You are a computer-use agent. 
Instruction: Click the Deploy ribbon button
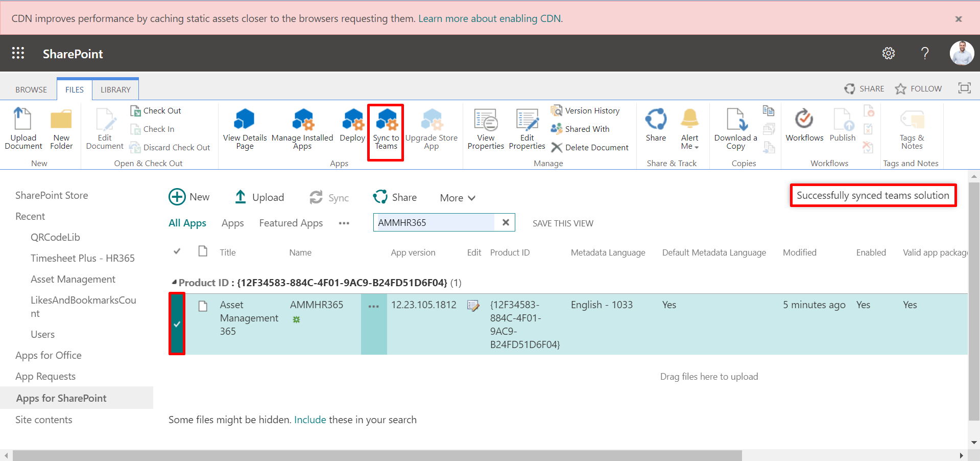point(352,126)
